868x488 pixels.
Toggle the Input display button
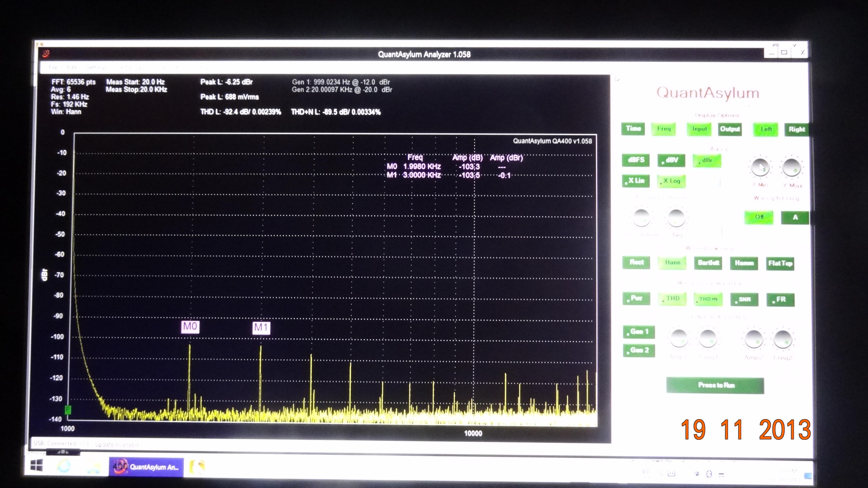700,129
